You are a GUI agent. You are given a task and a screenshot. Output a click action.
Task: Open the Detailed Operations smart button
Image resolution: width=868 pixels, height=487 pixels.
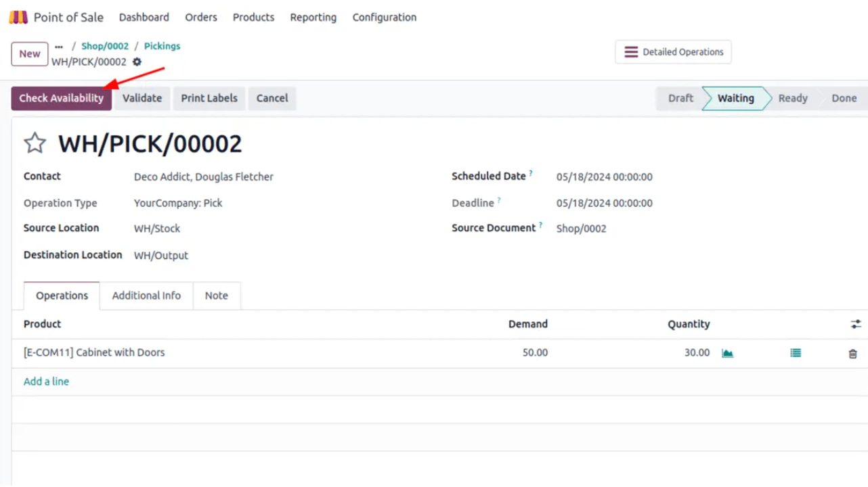pos(673,52)
